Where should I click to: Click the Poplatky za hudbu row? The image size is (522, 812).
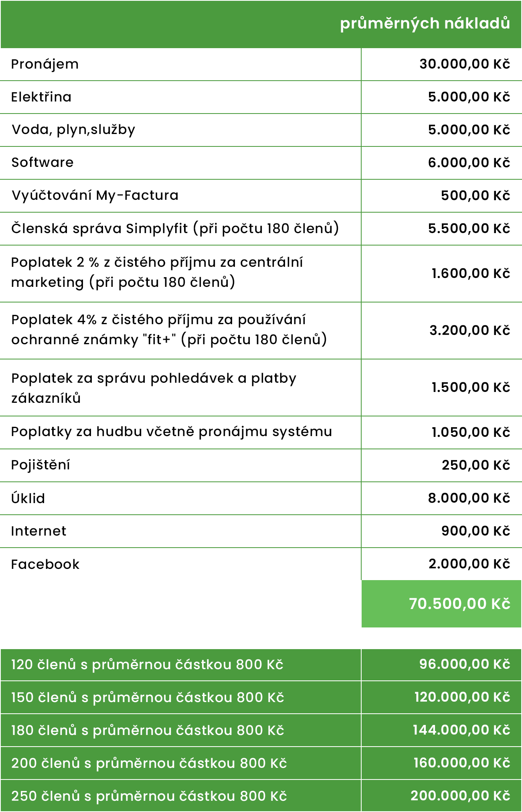(261, 432)
